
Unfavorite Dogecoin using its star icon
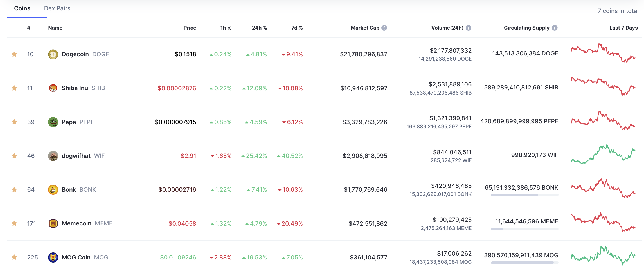coord(14,54)
